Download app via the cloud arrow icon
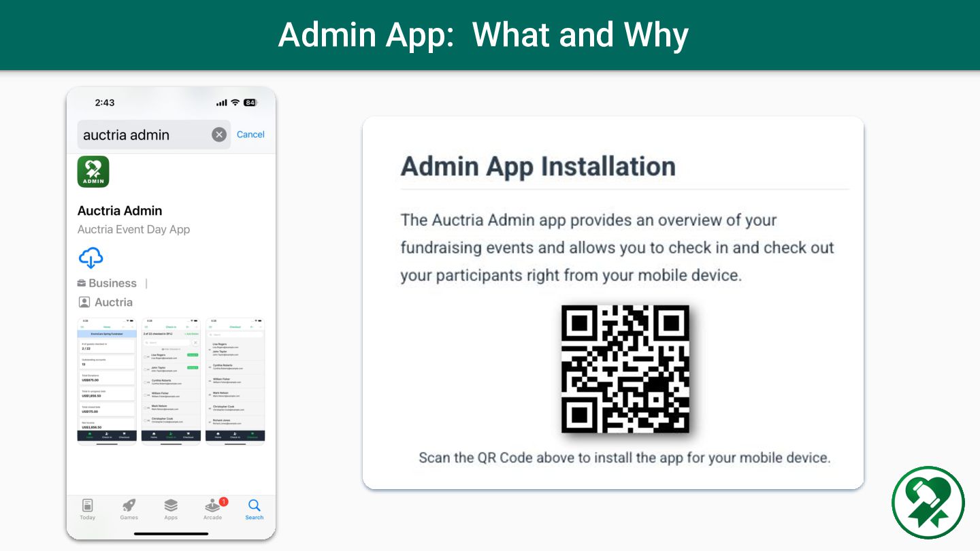Screen dimensions: 980x551 coord(91,258)
